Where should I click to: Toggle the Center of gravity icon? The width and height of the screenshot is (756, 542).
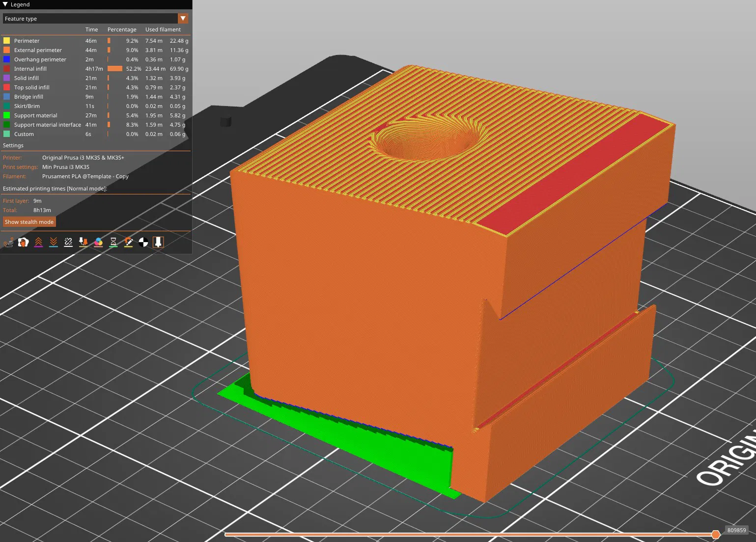(x=143, y=242)
